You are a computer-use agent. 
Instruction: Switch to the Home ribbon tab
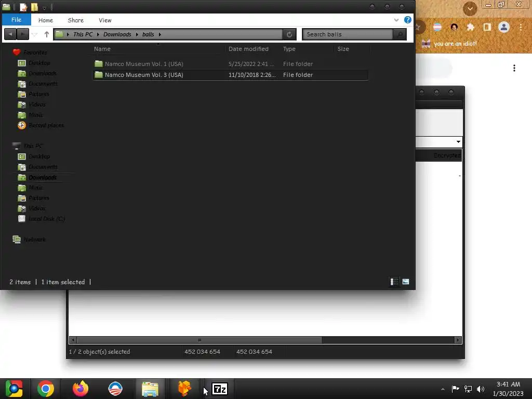46,20
